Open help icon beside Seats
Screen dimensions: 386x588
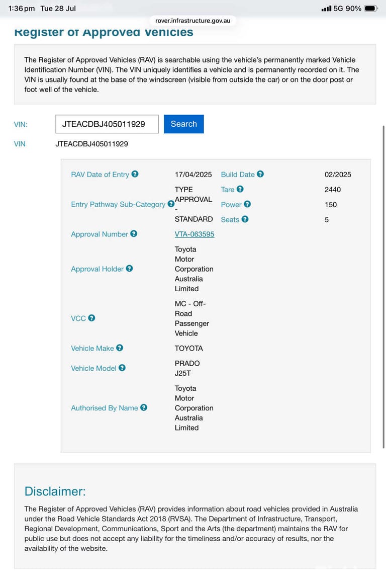coord(245,219)
